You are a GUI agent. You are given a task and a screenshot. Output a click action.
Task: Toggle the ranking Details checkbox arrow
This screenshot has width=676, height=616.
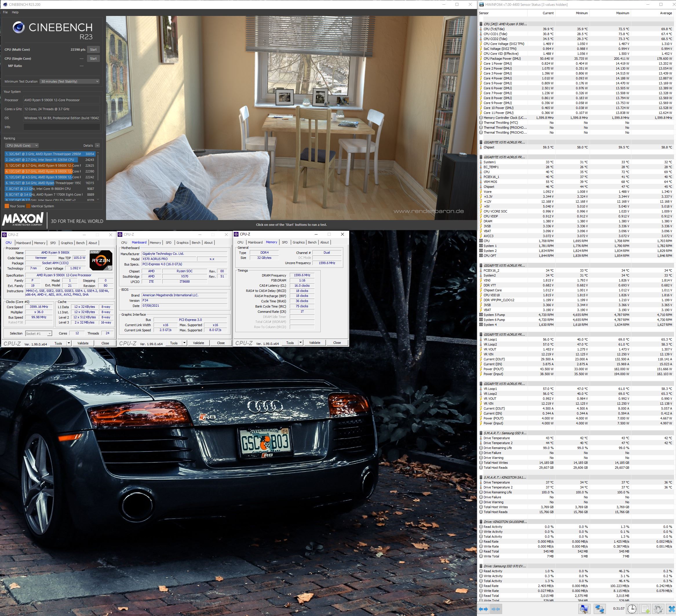97,146
